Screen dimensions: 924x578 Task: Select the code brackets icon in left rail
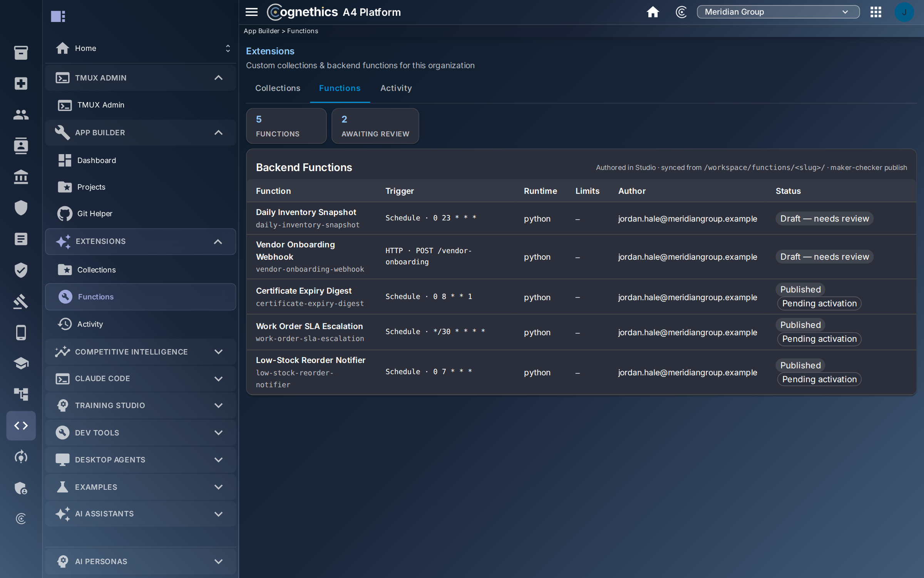point(21,425)
